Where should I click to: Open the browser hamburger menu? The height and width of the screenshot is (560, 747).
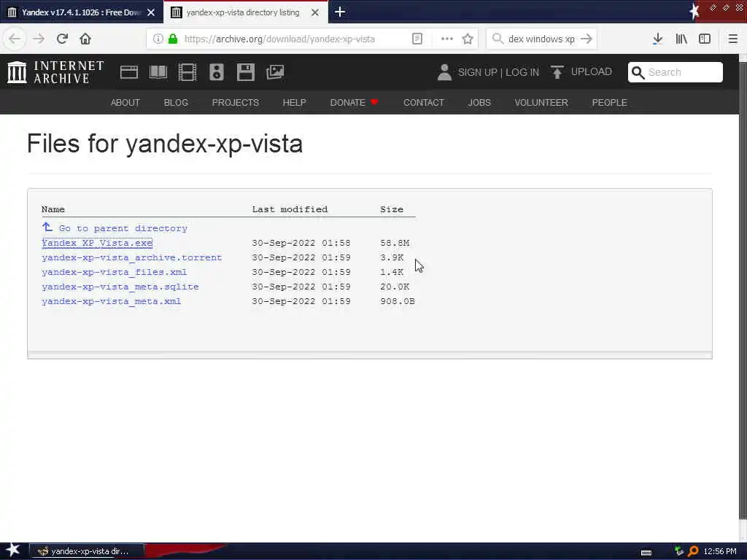732,39
